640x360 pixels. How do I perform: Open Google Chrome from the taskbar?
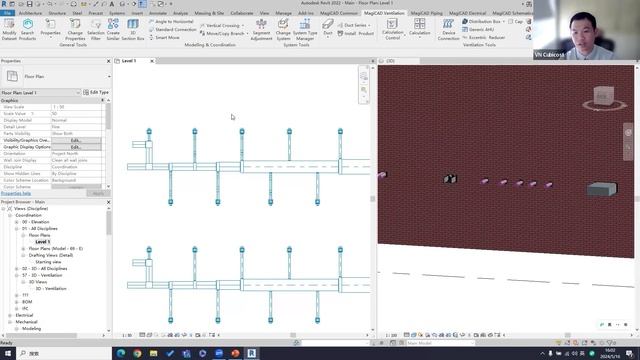137,353
